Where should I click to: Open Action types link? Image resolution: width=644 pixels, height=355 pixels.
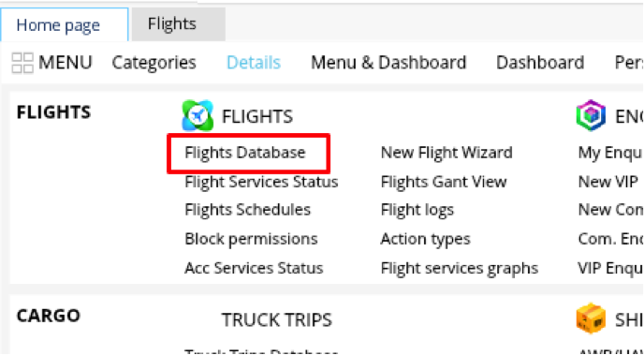pyautogui.click(x=426, y=239)
